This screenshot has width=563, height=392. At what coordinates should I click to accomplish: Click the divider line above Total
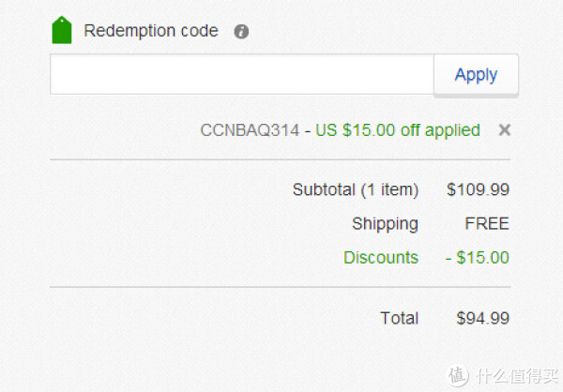point(280,287)
